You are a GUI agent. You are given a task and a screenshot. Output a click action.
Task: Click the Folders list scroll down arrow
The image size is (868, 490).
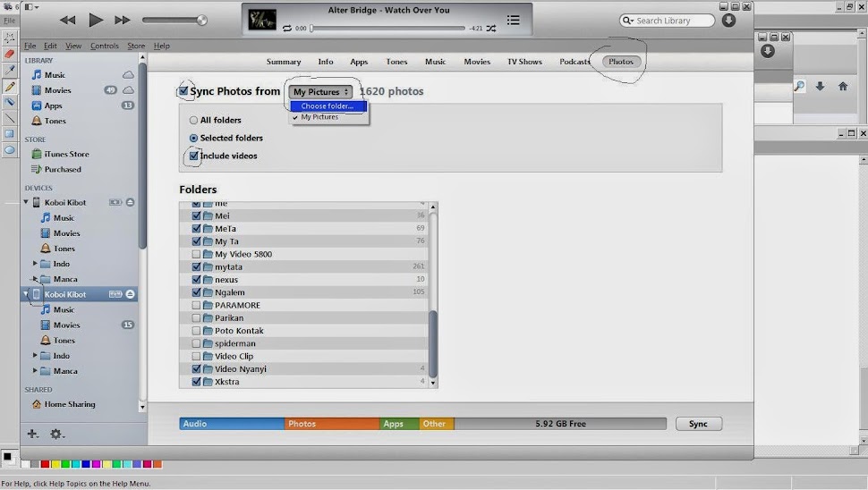(x=433, y=383)
